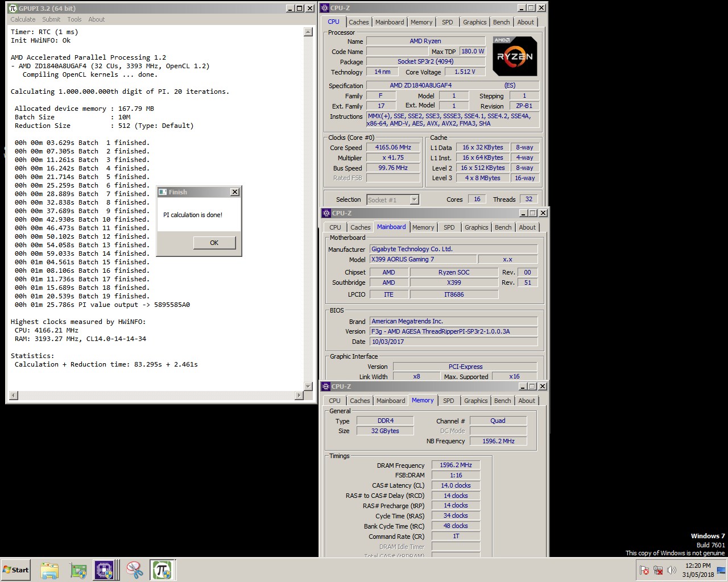Select Memory tab in the Mainboard CPU-Z window
This screenshot has width=728, height=582.
[423, 227]
